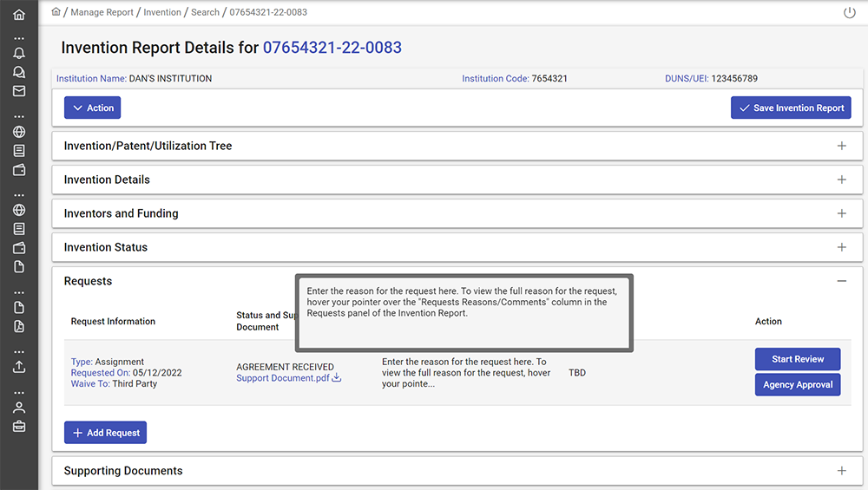Open notifications bell in the sidebar
Screen dimensions: 868x490
(19, 53)
